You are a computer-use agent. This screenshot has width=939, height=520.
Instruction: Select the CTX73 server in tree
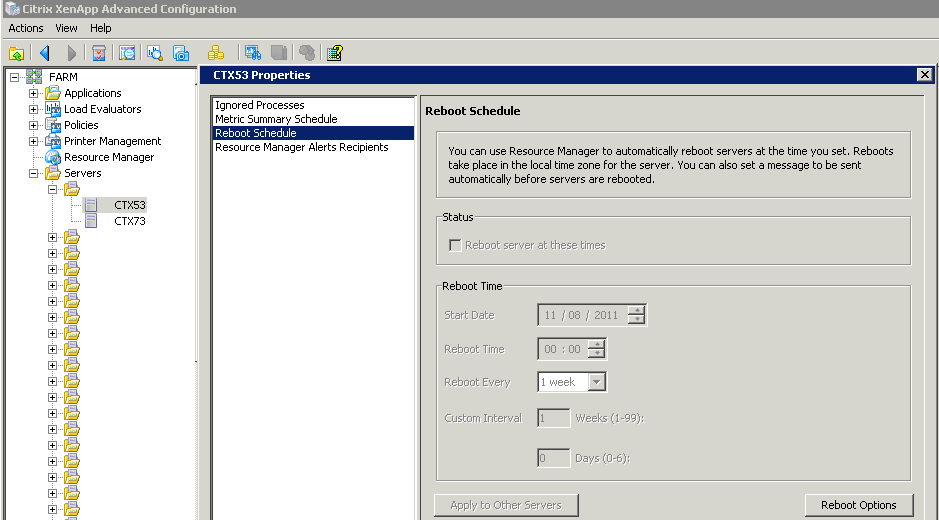point(129,221)
